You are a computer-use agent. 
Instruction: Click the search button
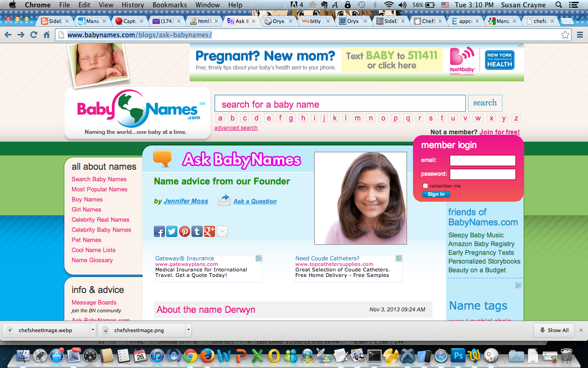(485, 103)
